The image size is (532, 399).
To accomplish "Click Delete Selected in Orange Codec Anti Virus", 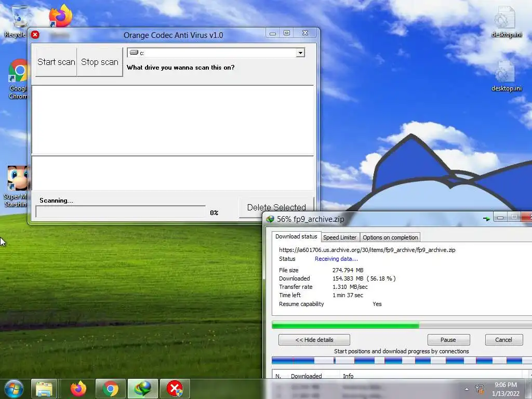I will [276, 207].
